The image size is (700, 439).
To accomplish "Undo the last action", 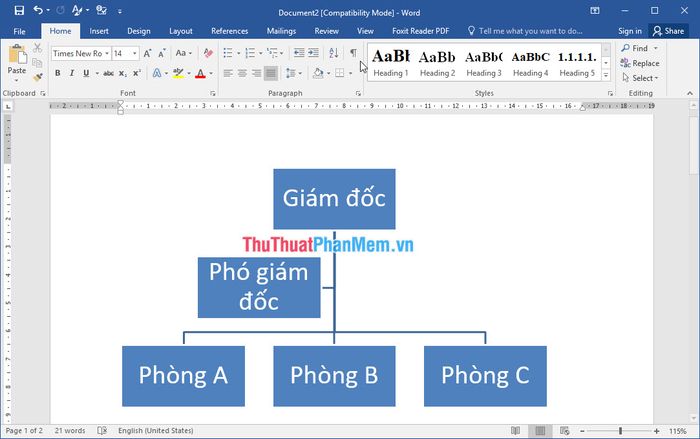I will (x=38, y=10).
